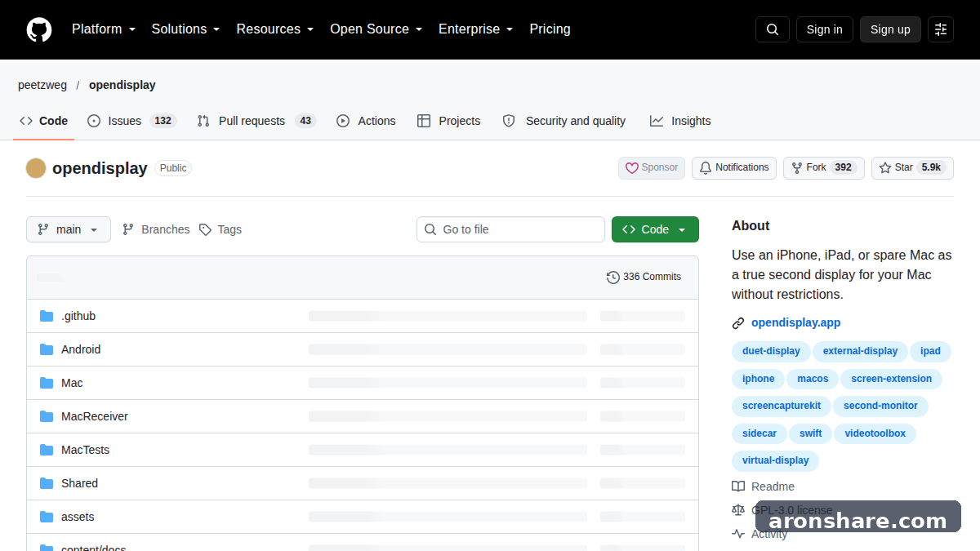Viewport: 980px width, 551px height.
Task: Open the Security and quality tab
Action: (564, 121)
